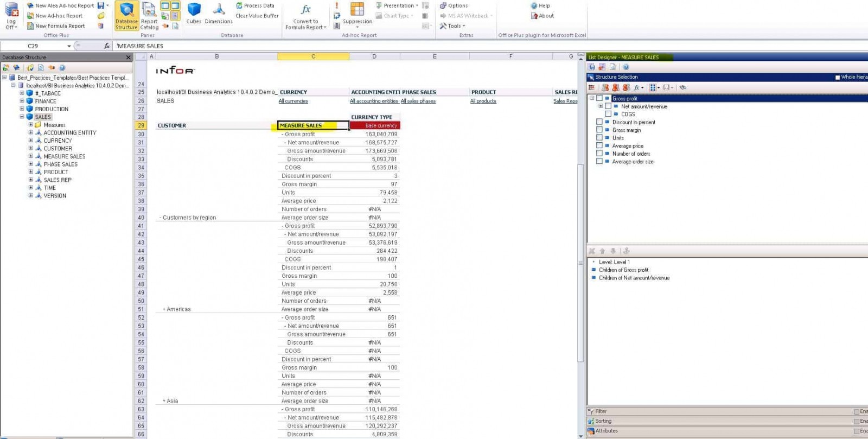Screen dimensions: 868x439
Task: Click the Log Off icon
Action: tap(11, 16)
